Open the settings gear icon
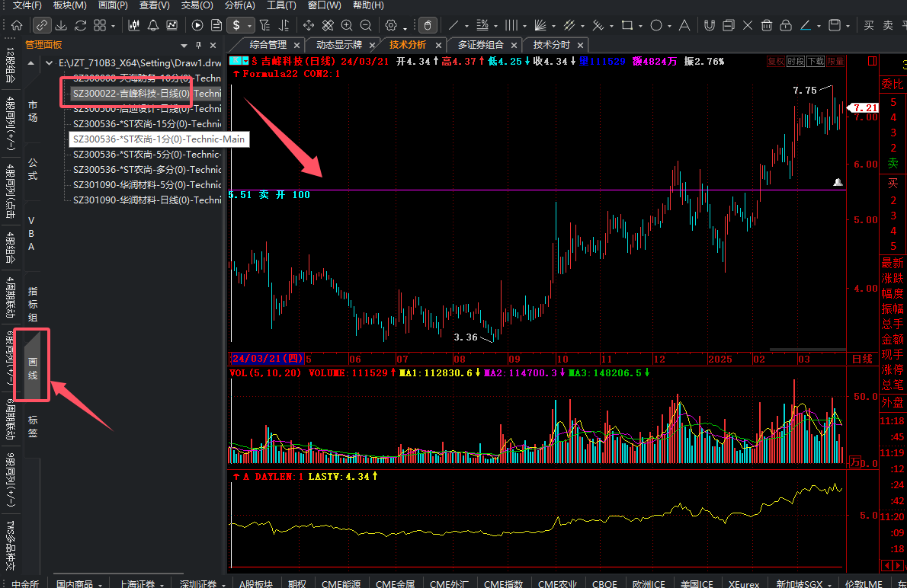The image size is (907, 588). tap(391, 25)
